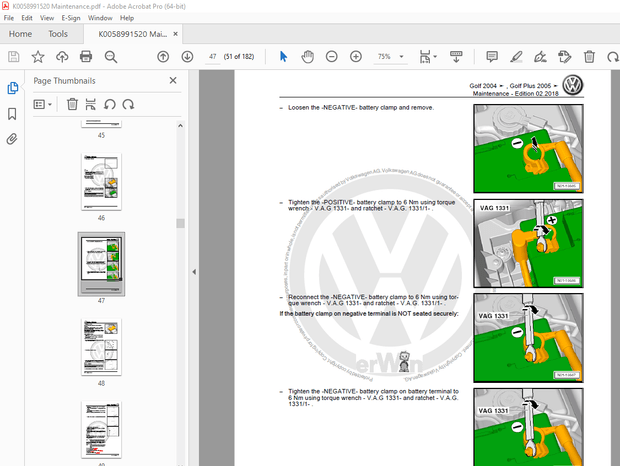Delete page with toolbar trash icon

pos(589,57)
